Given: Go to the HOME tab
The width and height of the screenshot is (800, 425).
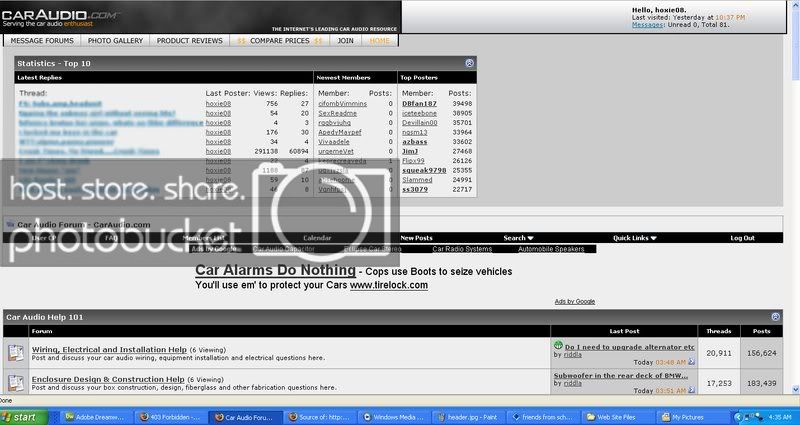Looking at the screenshot, I should click(379, 41).
